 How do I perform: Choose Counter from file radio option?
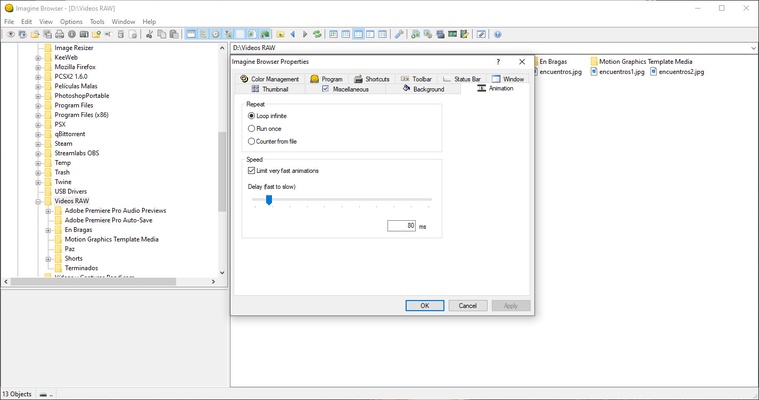coord(251,141)
